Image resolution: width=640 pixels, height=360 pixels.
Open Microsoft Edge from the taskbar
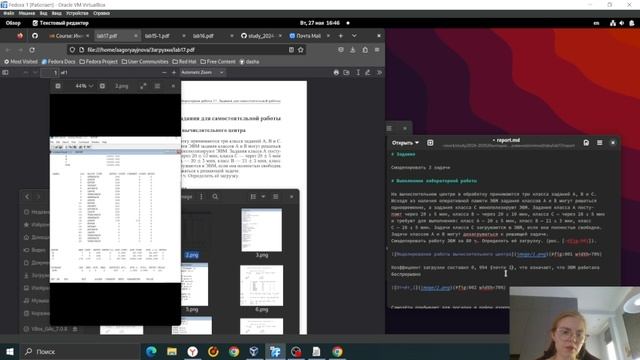[151, 351]
